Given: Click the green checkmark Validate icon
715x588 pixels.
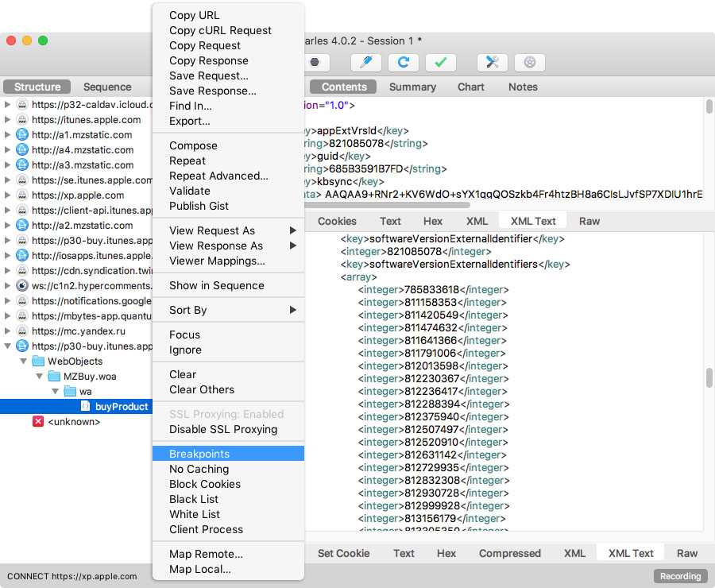Looking at the screenshot, I should click(x=441, y=62).
